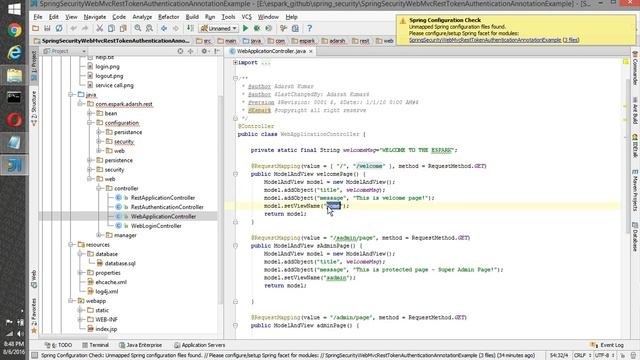
Task: Open the Event Log
Action: coord(607,345)
